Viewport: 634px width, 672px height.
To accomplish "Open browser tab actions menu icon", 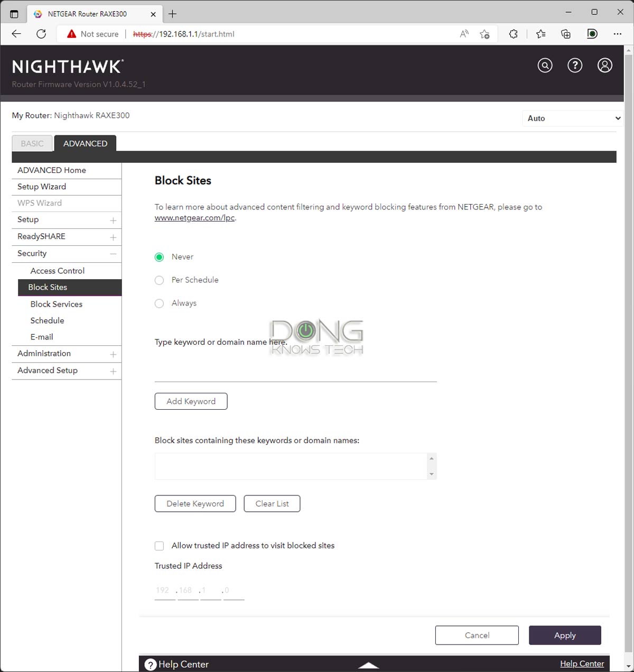I will [14, 14].
